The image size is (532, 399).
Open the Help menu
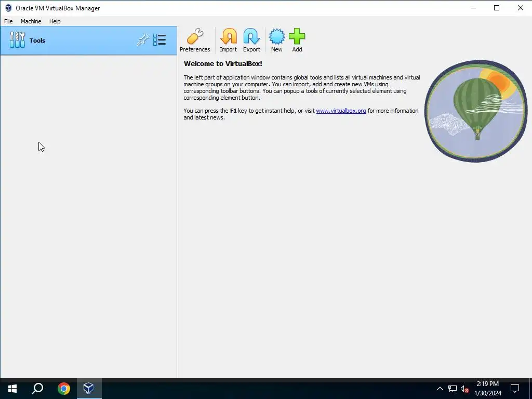[55, 21]
